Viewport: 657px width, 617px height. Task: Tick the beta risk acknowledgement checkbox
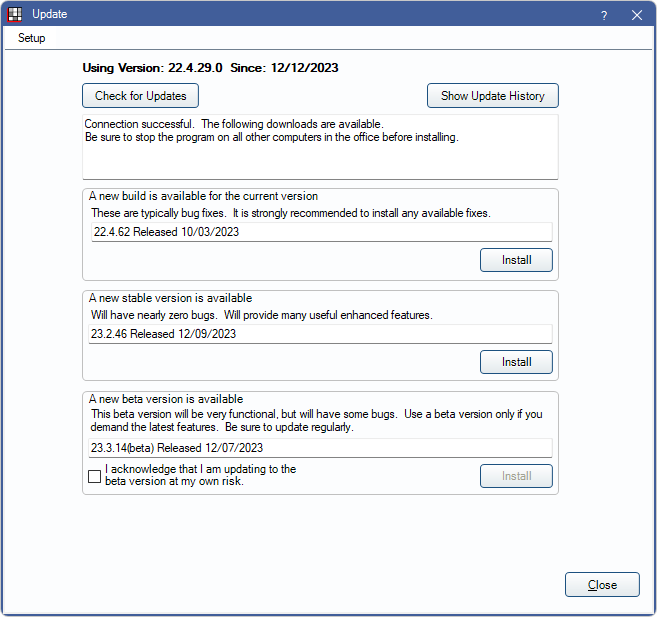coord(95,476)
